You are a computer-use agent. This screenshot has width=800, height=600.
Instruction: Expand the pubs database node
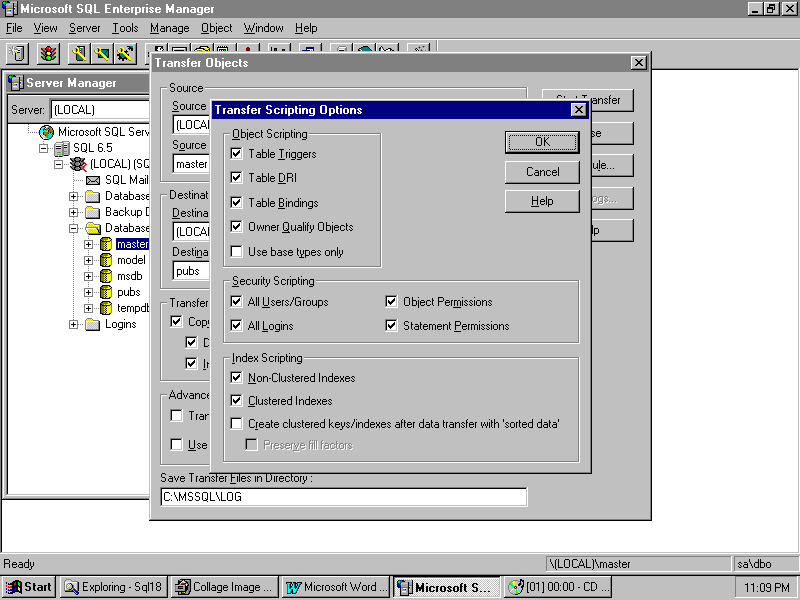89,292
